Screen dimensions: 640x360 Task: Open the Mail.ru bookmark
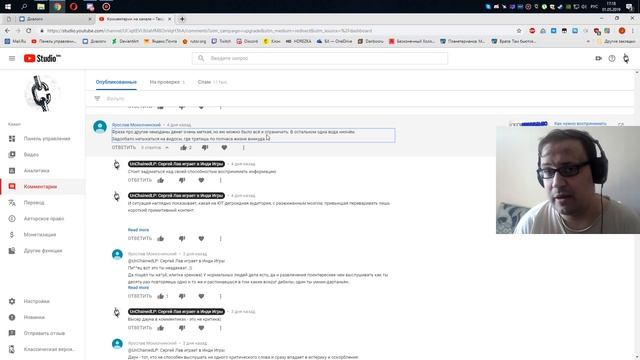click(x=16, y=41)
